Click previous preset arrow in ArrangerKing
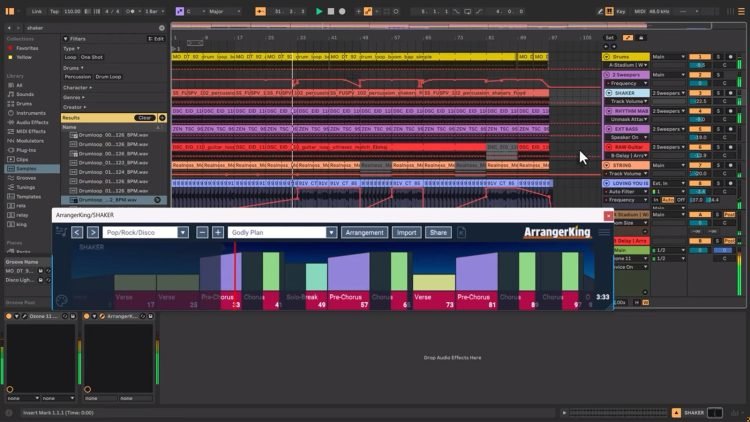 [x=77, y=233]
